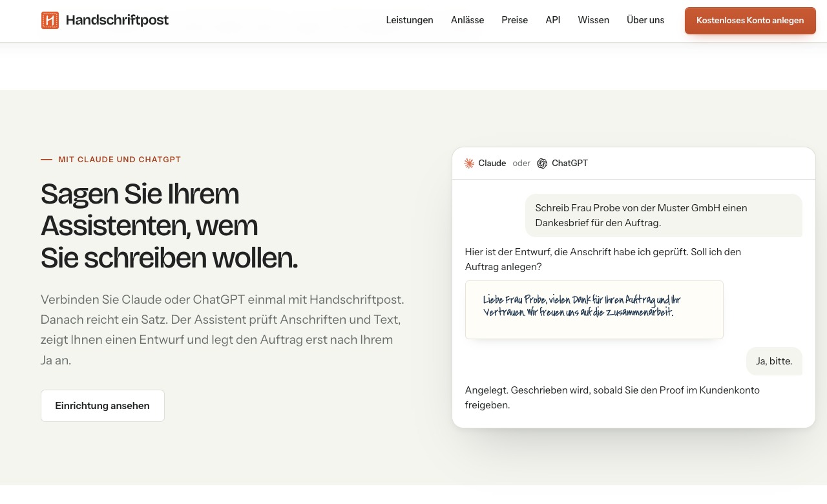Click the Dankesbrief request chat bubble
This screenshot has height=504, width=827.
click(x=664, y=216)
